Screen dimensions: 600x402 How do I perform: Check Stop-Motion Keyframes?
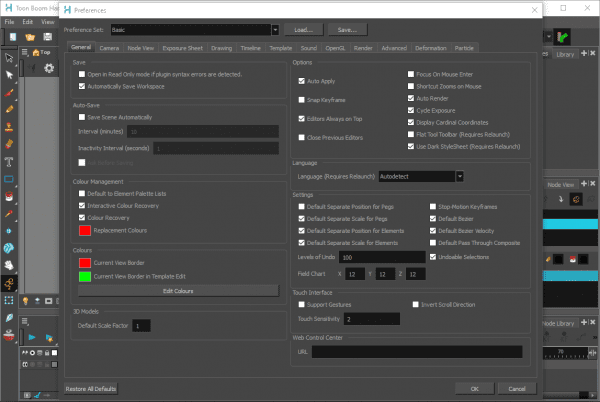point(433,207)
